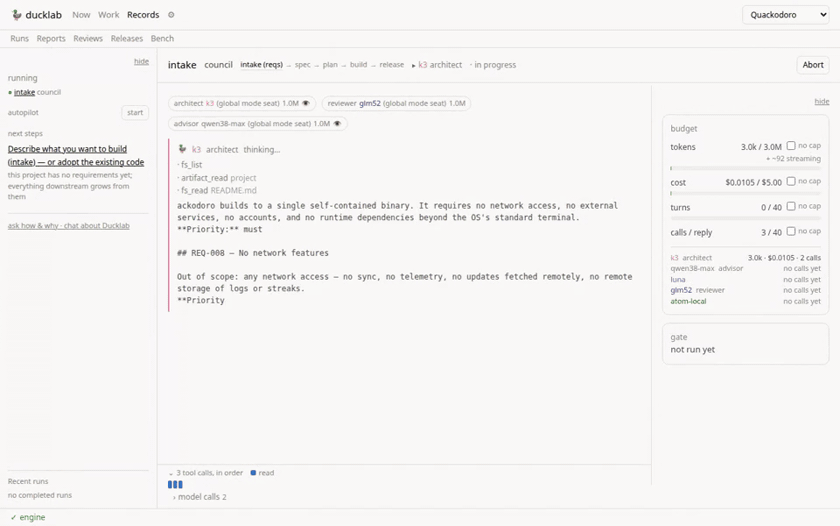Select the architect k3 seat chip
840x526 pixels.
[x=242, y=103]
